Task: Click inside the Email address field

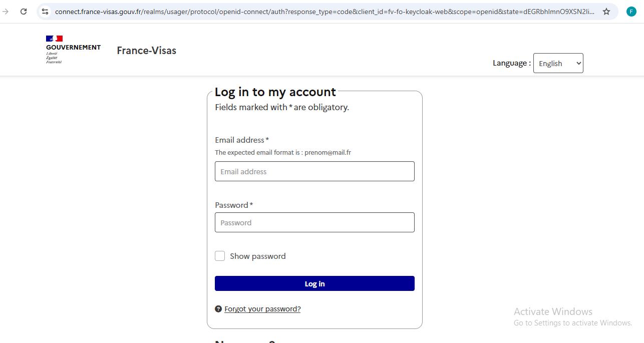Action: coord(314,171)
